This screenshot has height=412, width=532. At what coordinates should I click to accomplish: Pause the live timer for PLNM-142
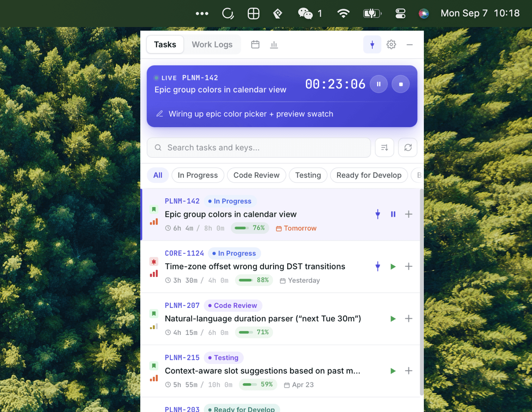(x=379, y=84)
